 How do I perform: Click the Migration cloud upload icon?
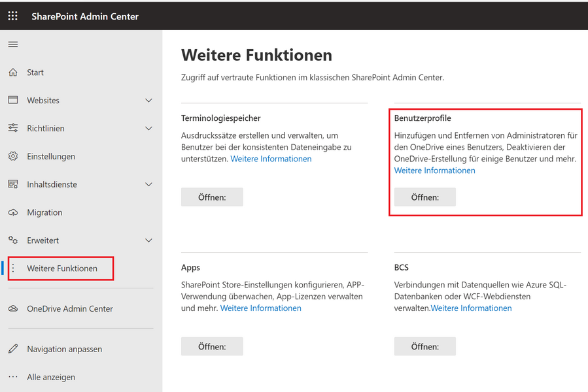point(13,212)
